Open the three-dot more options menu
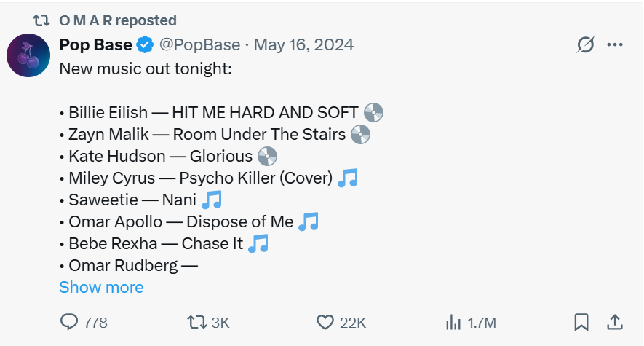This screenshot has width=644, height=346. (x=615, y=45)
